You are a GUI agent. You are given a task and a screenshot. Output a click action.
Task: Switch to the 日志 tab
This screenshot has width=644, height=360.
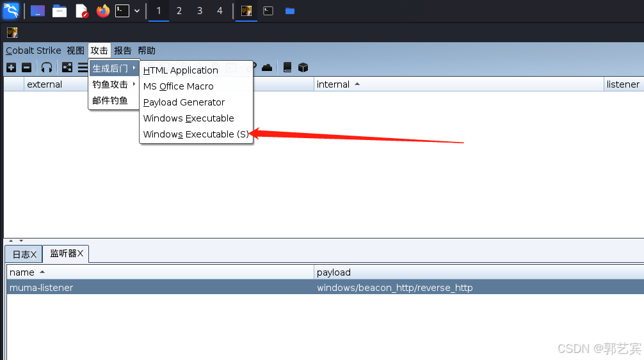pos(24,254)
